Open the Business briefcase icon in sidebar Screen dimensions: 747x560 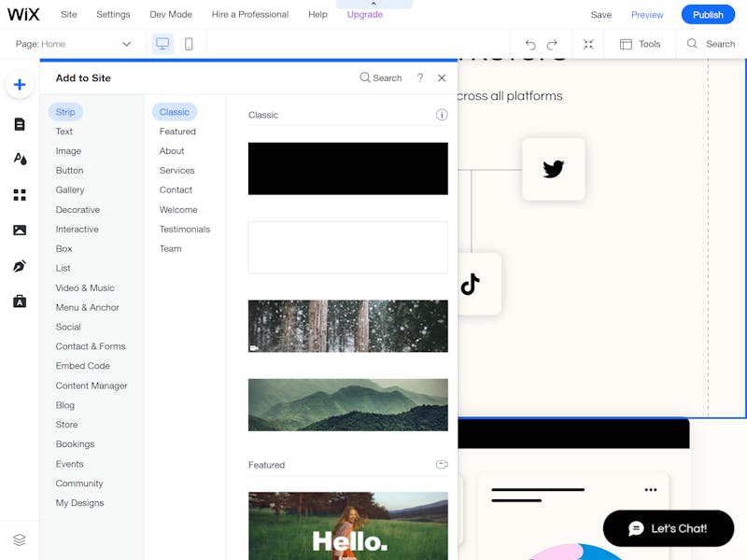[x=20, y=301]
